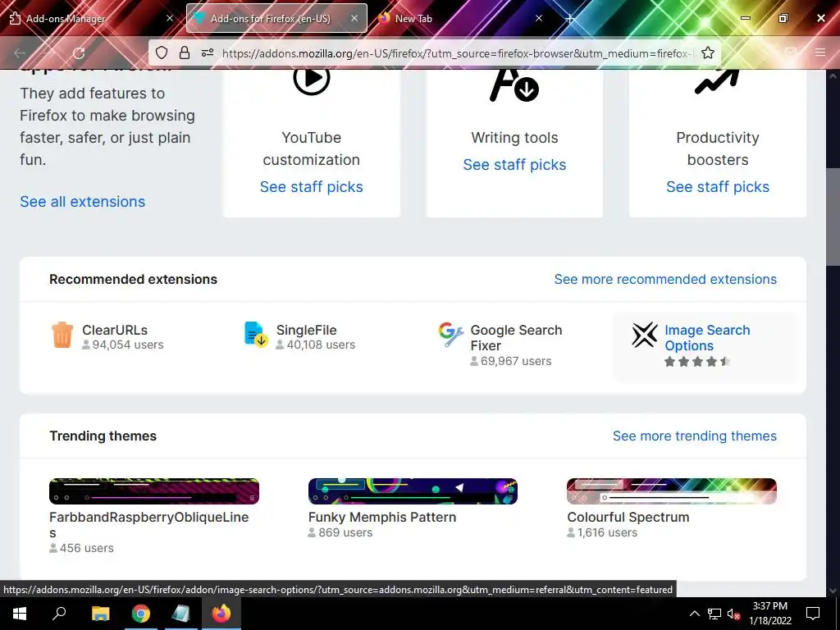Click the '94,054 users' count text
Screen dimensions: 840x630
[x=127, y=345]
